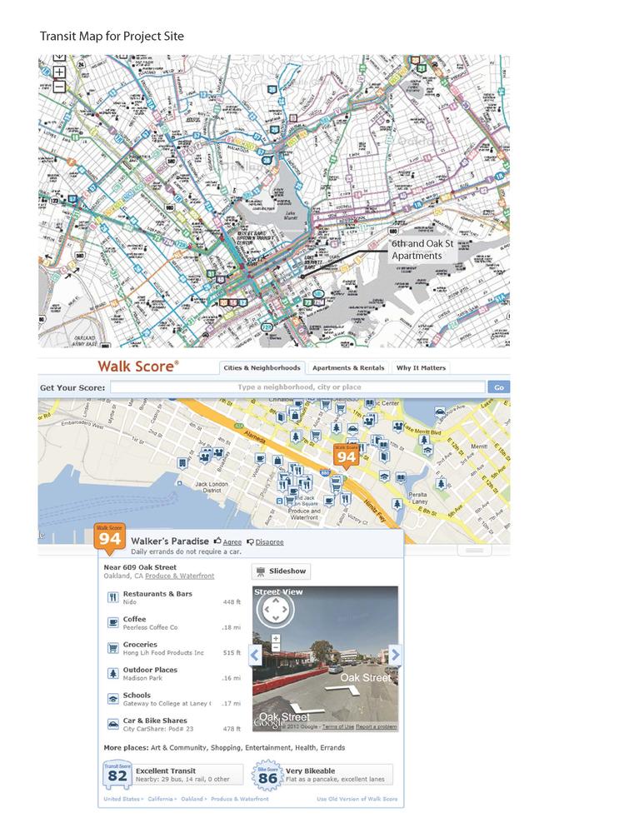Click the orange 94 Walk Score map marker
This screenshot has height=833, width=644.
tap(346, 456)
